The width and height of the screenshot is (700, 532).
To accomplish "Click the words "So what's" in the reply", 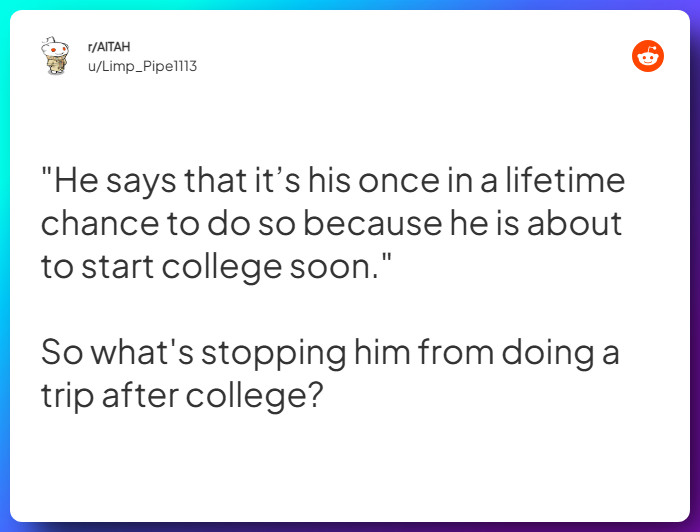I will (x=106, y=352).
